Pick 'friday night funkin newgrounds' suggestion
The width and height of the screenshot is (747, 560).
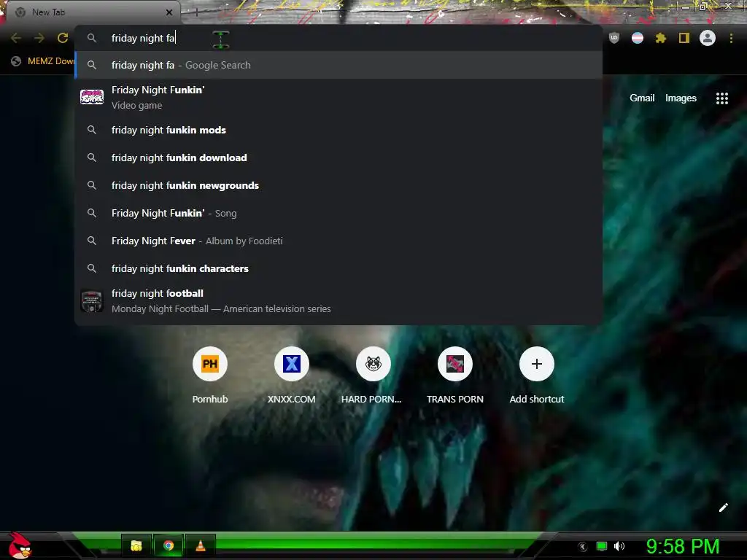click(x=338, y=185)
